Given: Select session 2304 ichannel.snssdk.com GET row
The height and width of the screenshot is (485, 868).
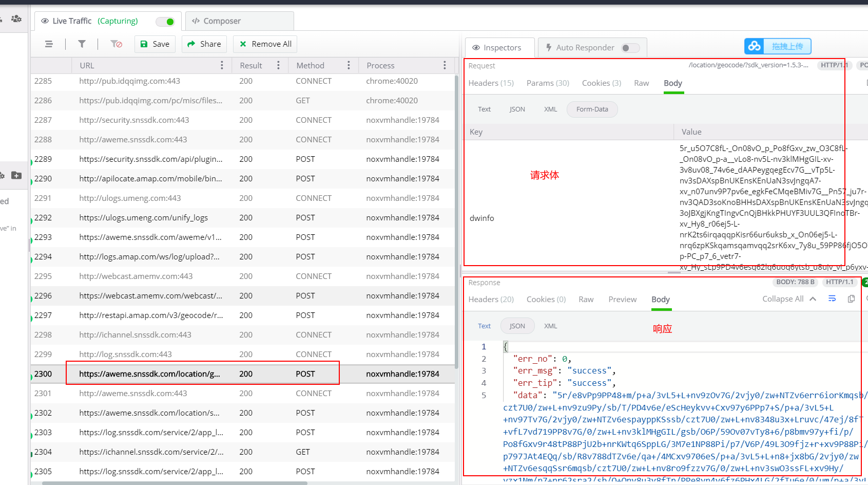Looking at the screenshot, I should tap(242, 452).
